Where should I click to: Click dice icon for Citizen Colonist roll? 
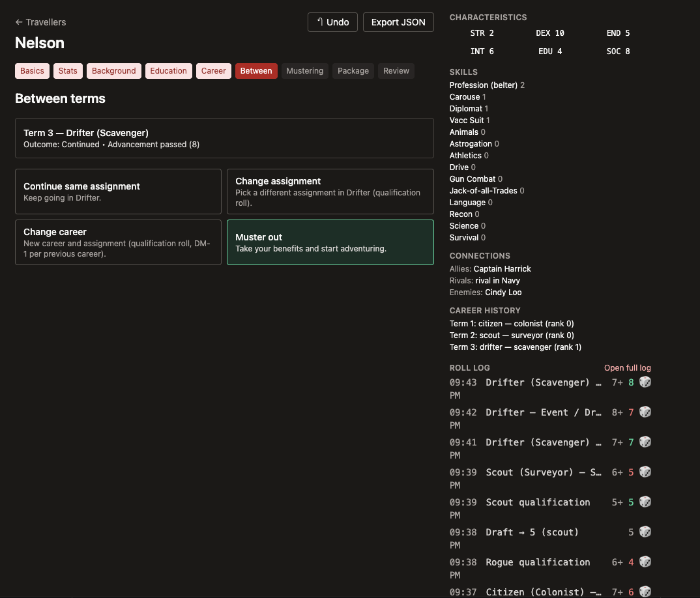click(x=645, y=591)
